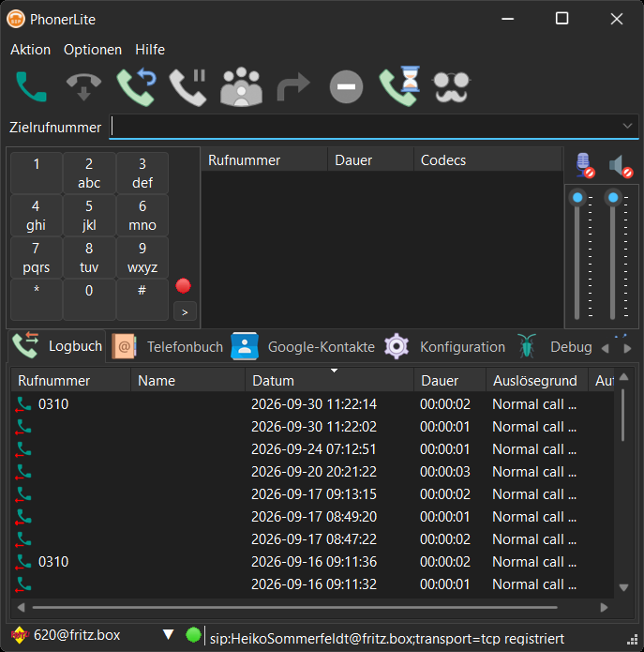644x652 pixels.
Task: Click the sip registration status text
Action: (x=387, y=638)
